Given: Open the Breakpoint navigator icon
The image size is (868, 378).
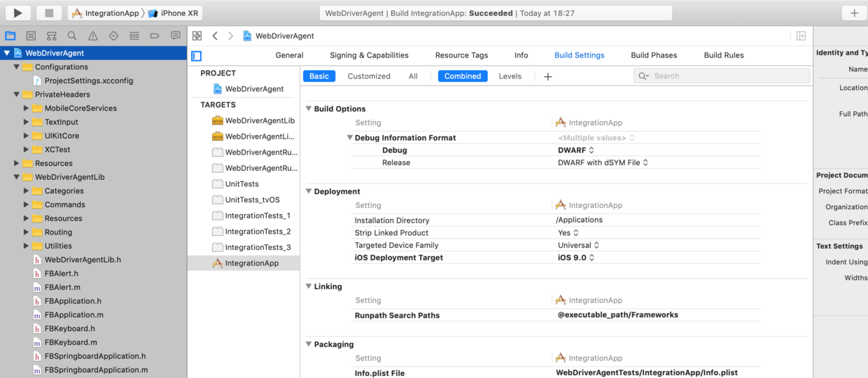Looking at the screenshot, I should click(x=154, y=36).
